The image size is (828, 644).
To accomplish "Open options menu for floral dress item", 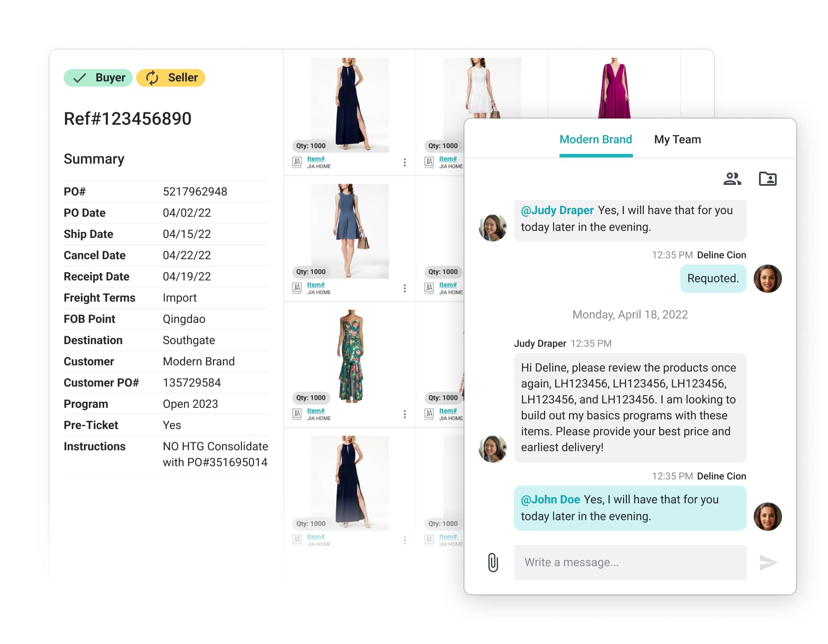I will [404, 414].
